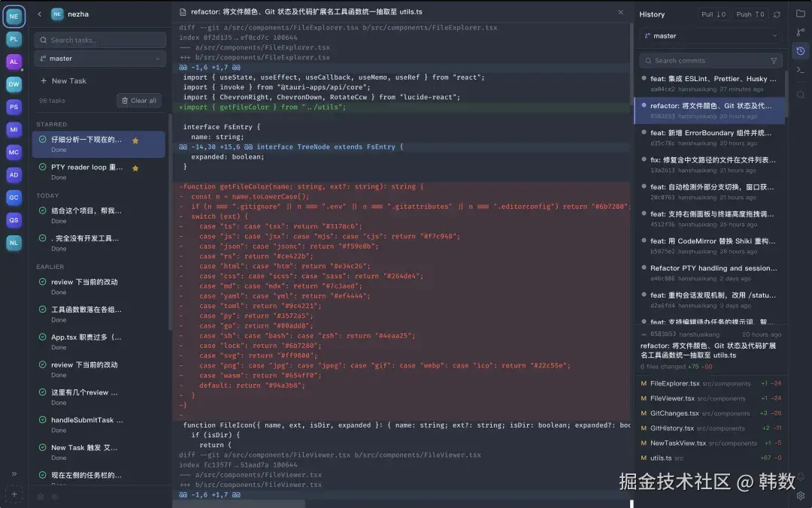The image size is (812, 508).
Task: Toggle star on first starred task
Action: coord(135,141)
